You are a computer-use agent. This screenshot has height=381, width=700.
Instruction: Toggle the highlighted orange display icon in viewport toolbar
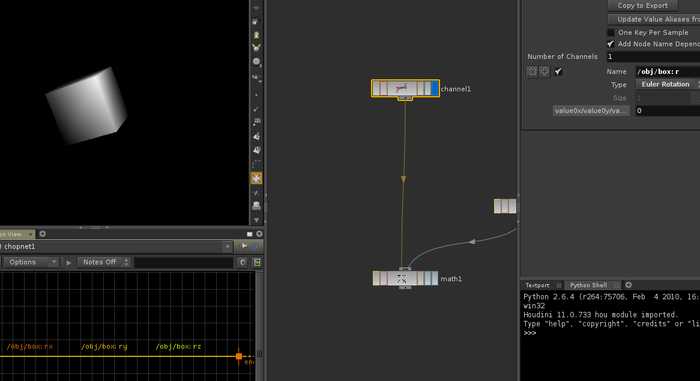pos(256,178)
